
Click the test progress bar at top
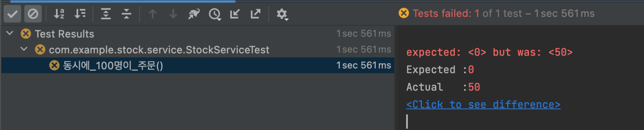coord(123,1)
